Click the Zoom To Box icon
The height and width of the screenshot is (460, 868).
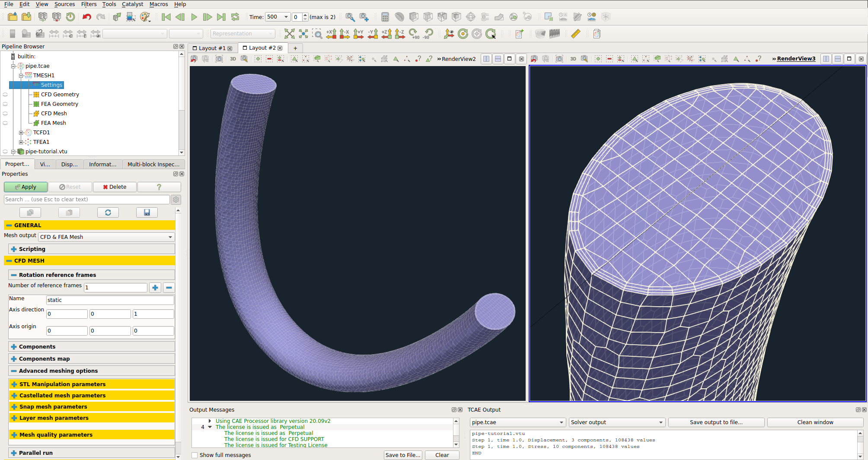[317, 34]
